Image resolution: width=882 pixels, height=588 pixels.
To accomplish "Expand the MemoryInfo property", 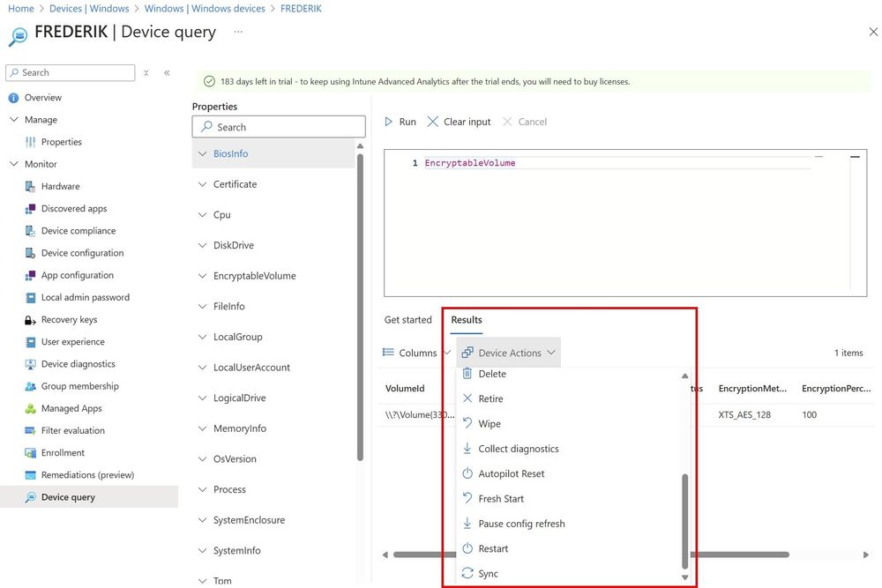I will coord(203,428).
